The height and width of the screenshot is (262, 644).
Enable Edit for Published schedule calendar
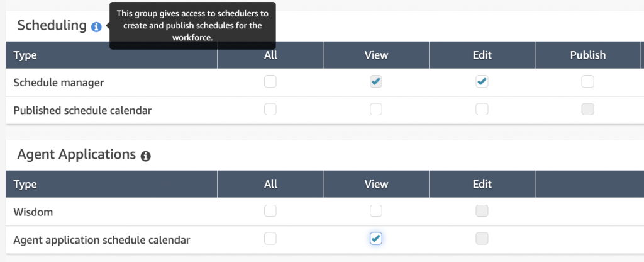482,109
